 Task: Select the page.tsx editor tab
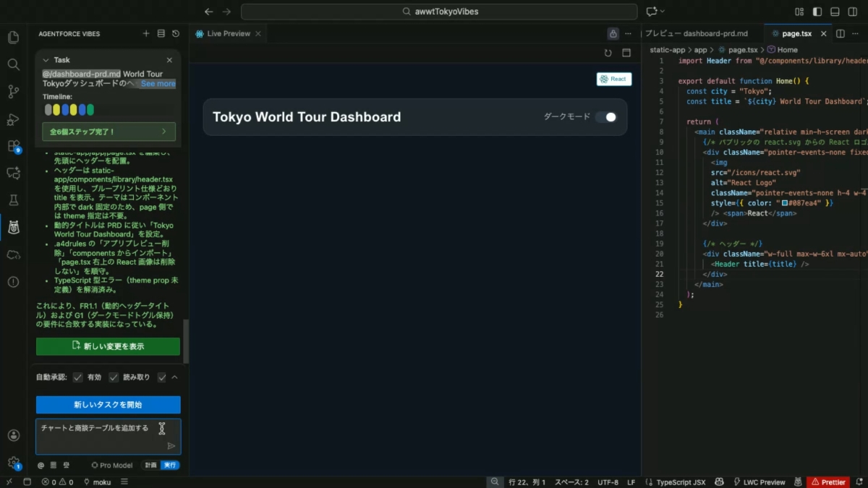[x=796, y=33]
